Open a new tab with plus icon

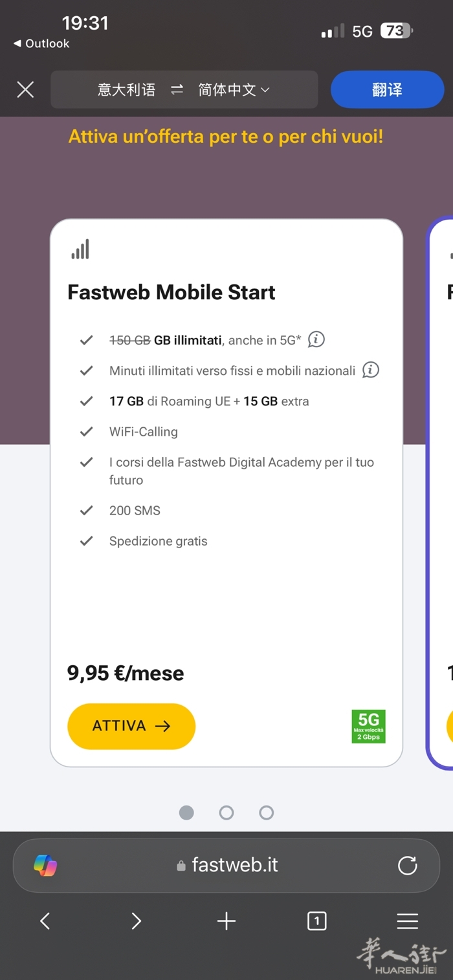(226, 921)
